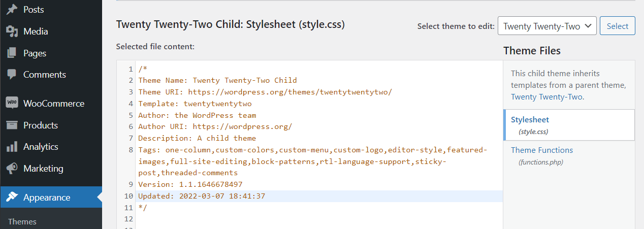This screenshot has width=644, height=229.
Task: Click the Theme Files heading
Action: click(532, 51)
